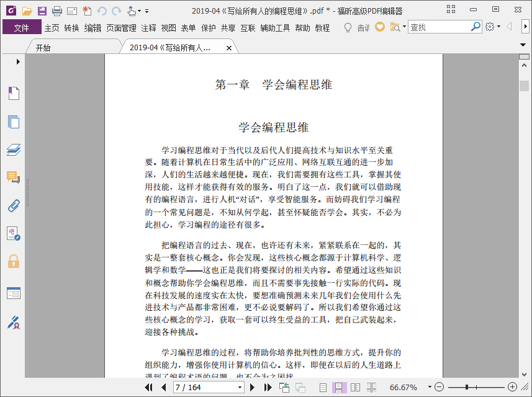The image size is (532, 397).
Task: Open the document tab list dropdown arrow
Action: pyautogui.click(x=523, y=45)
